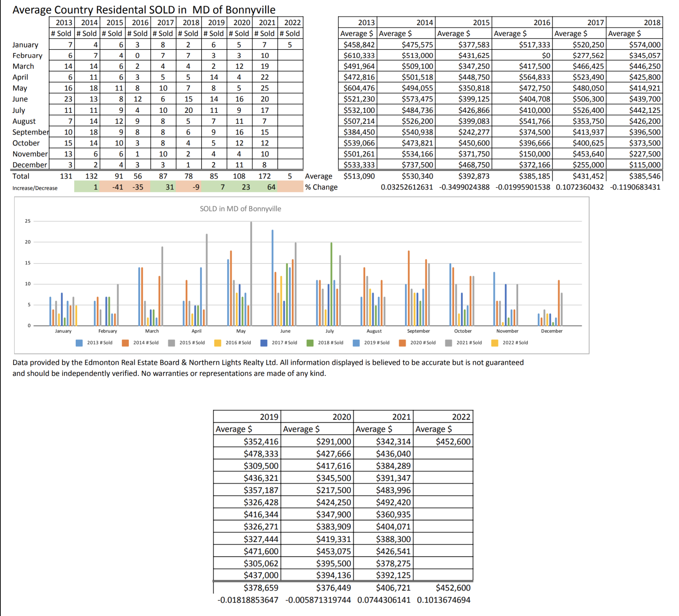Click the $530,340 yearly average value

point(417,176)
